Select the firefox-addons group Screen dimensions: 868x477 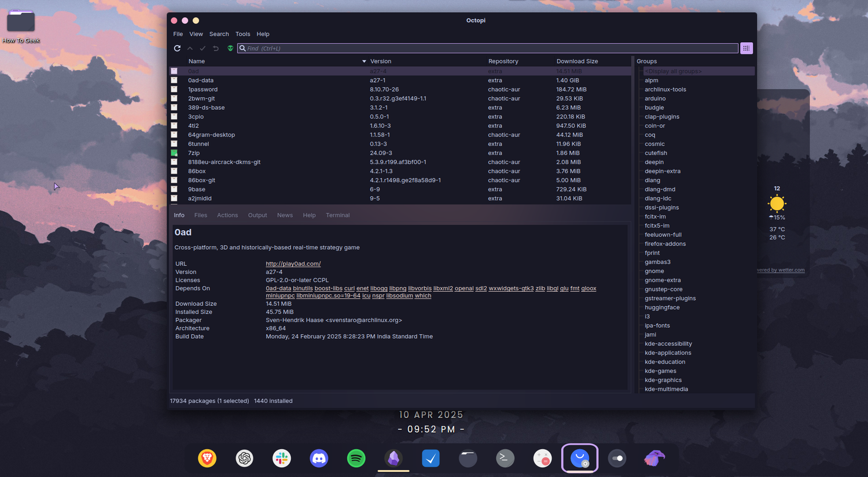point(665,244)
